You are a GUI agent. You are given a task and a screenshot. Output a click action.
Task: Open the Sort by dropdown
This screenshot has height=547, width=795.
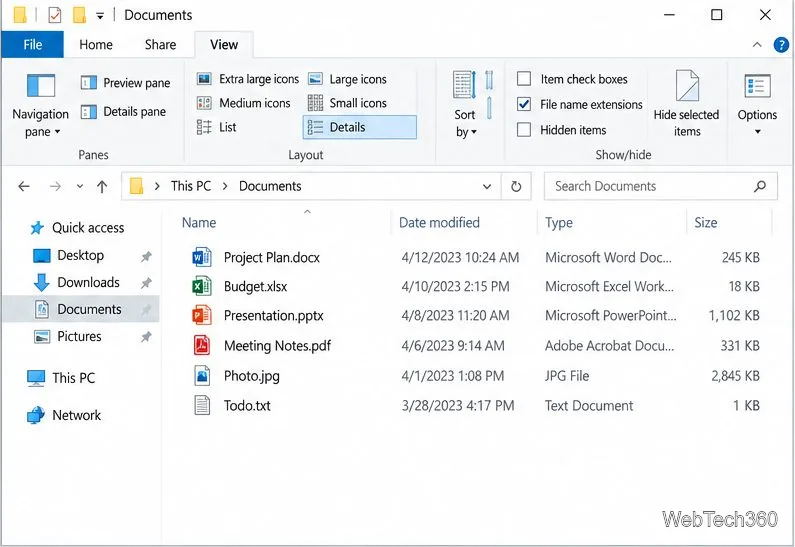coord(465,105)
